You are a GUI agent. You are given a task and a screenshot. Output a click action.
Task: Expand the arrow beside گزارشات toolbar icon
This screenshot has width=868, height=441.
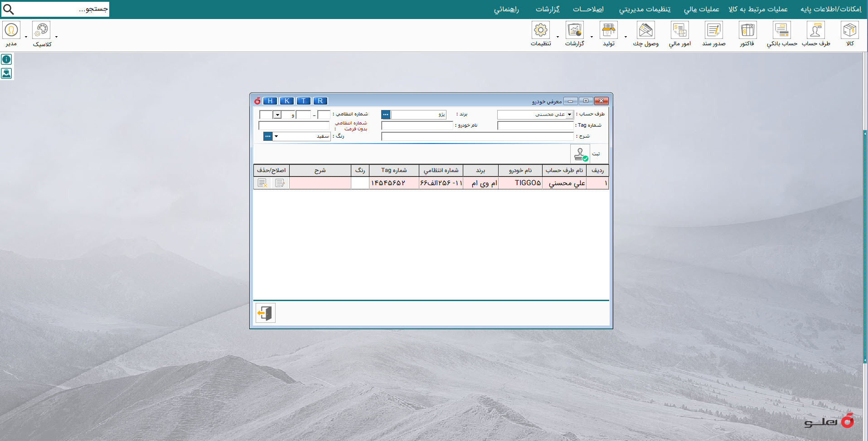(592, 37)
